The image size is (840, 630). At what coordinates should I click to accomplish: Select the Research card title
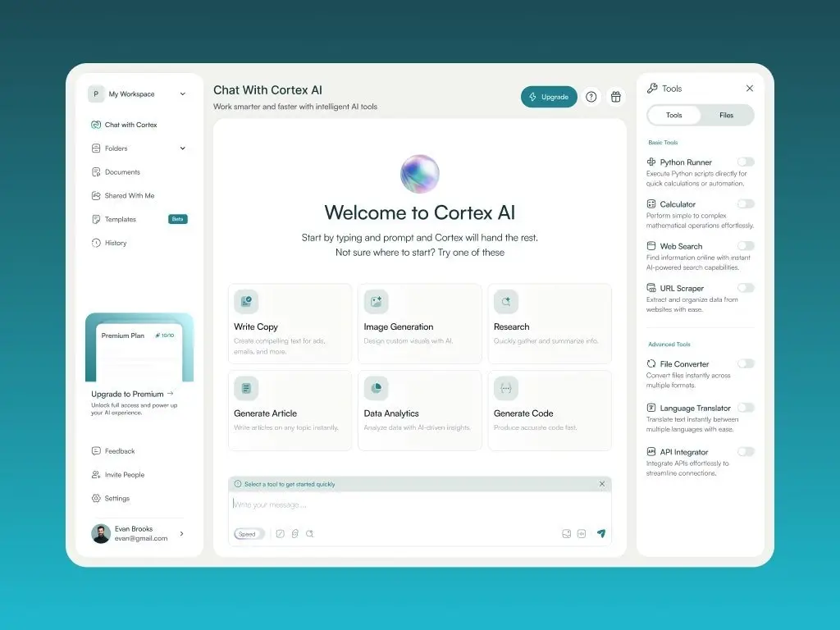coord(512,326)
